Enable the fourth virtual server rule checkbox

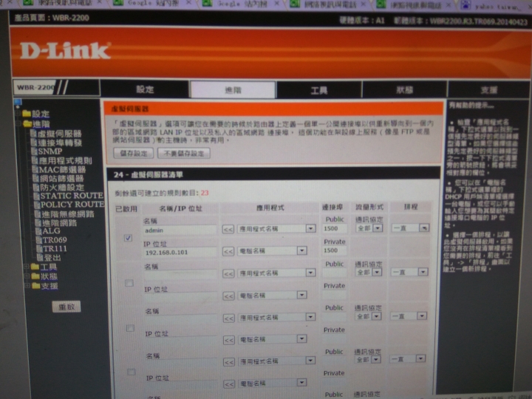pos(131,372)
